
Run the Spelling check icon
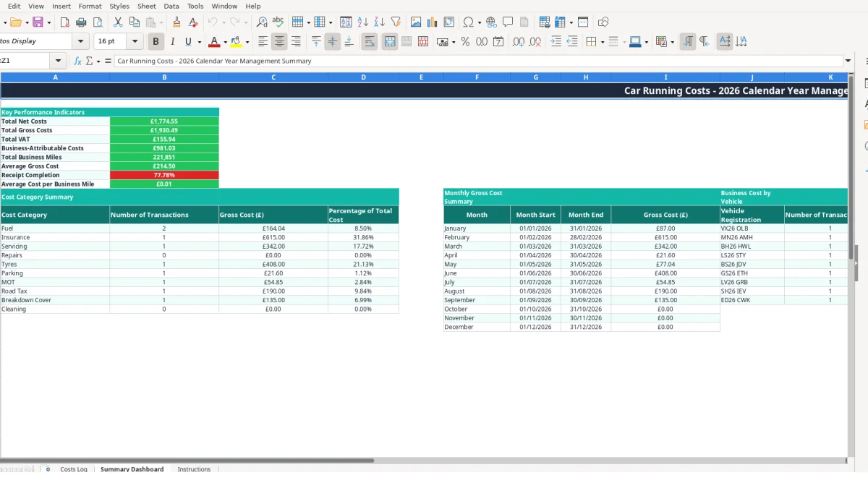(x=278, y=22)
